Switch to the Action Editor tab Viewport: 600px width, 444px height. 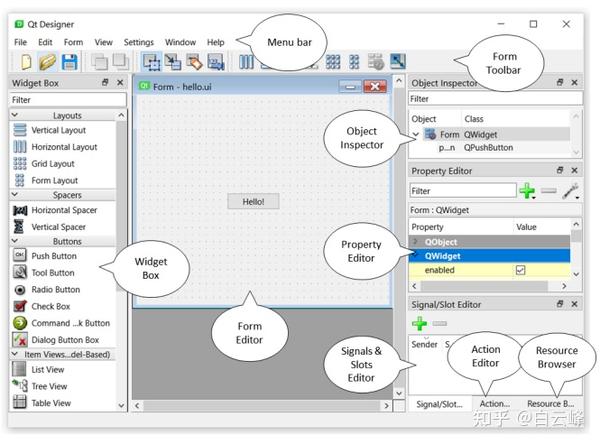(x=494, y=404)
